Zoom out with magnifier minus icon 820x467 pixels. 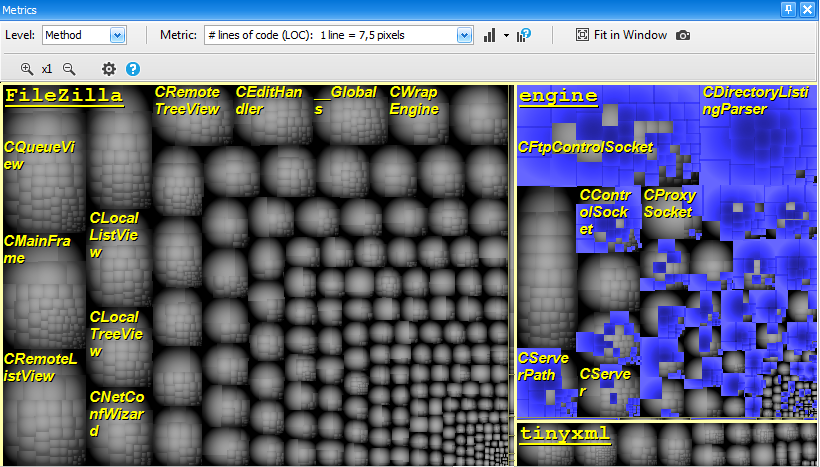pyautogui.click(x=69, y=69)
